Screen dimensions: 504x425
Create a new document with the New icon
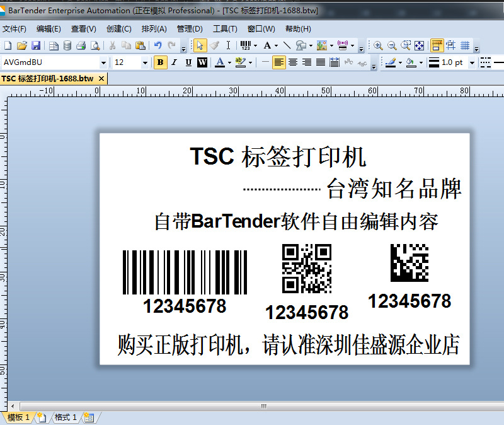click(x=8, y=45)
